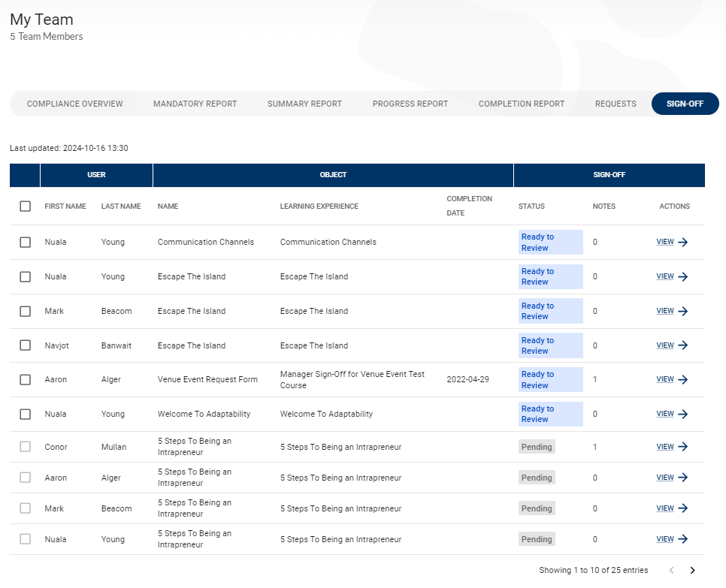This screenshot has height=588, width=726.
Task: Select checkbox for Venue Event Request Form
Action: [26, 380]
